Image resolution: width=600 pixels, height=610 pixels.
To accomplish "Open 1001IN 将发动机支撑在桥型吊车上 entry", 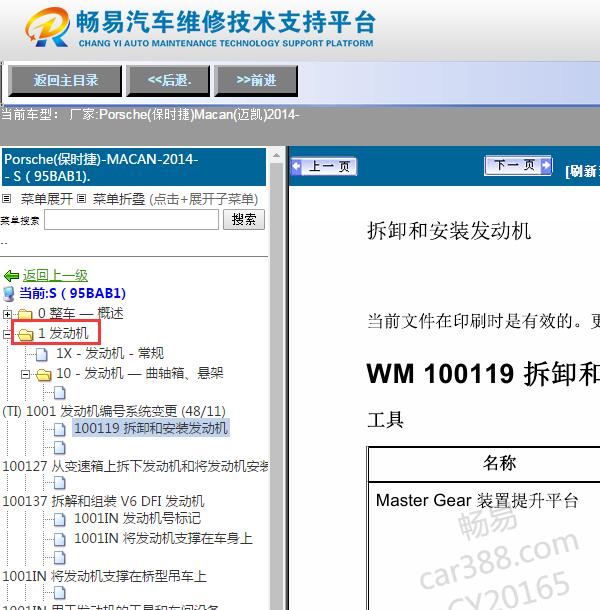I will coord(104,576).
